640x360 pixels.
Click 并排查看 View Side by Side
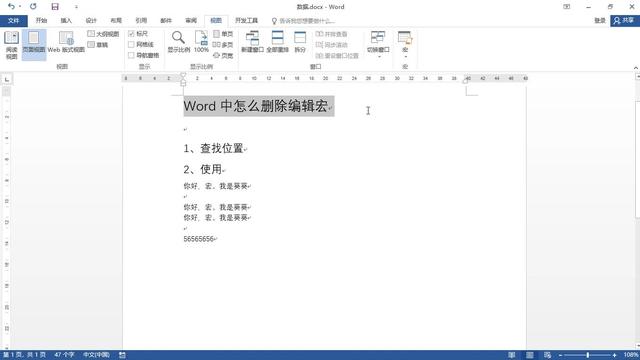pyautogui.click(x=331, y=34)
